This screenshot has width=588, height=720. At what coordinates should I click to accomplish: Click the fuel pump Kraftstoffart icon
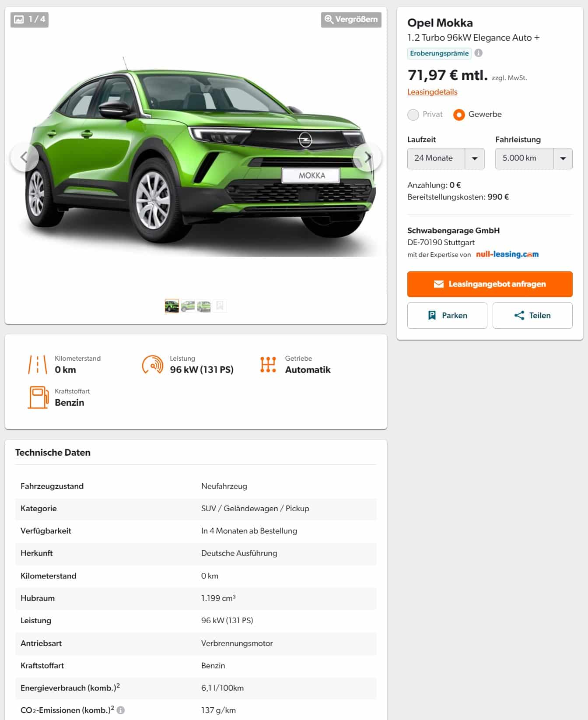tap(38, 397)
